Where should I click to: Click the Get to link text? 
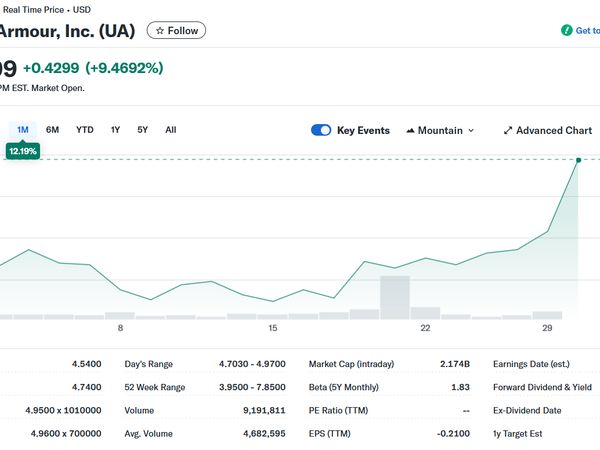[x=587, y=31]
